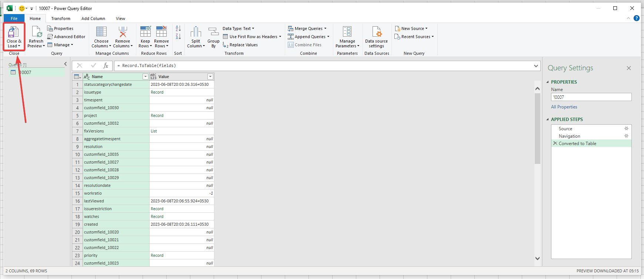Click the Manage Parameters icon
644x279 pixels.
coord(347,32)
